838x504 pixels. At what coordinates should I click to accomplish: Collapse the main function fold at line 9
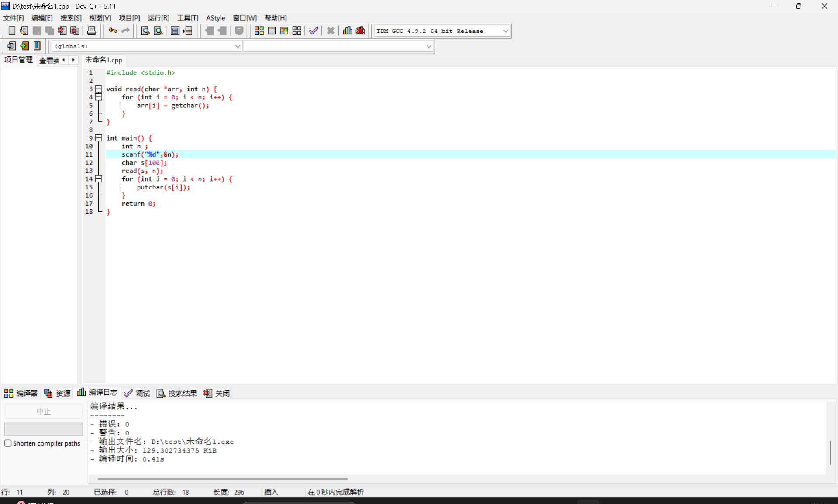click(x=99, y=138)
